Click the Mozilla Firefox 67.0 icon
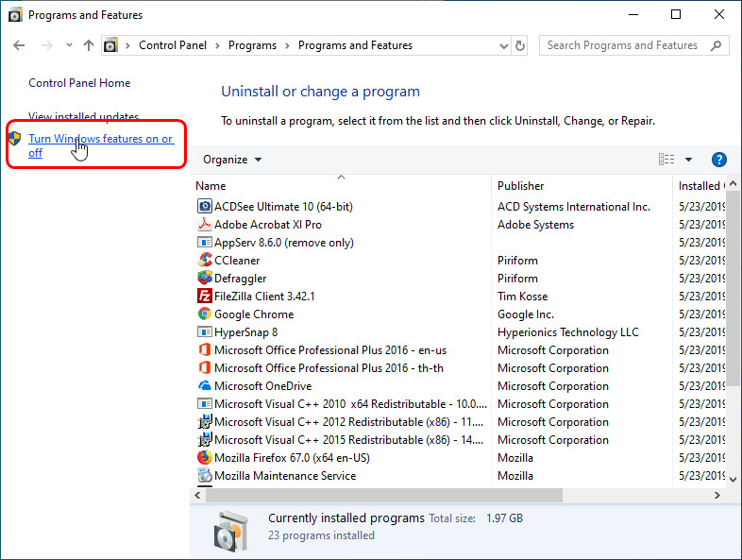 [x=205, y=458]
